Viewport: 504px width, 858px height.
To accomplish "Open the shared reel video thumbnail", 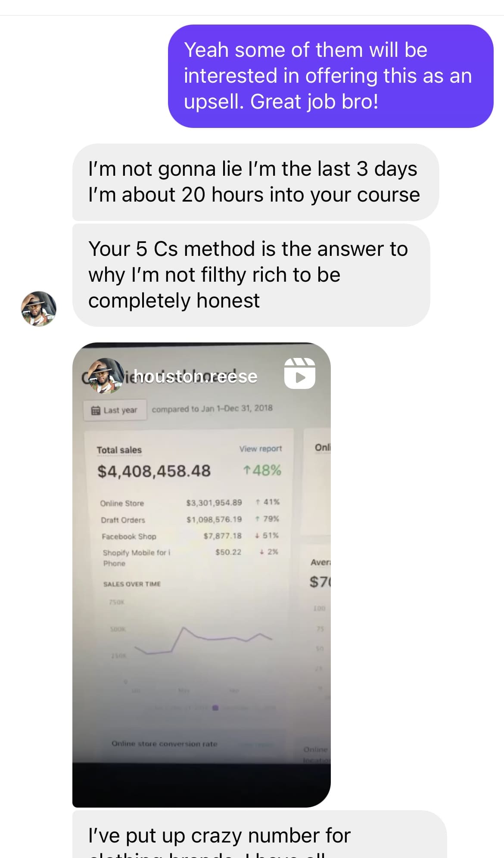I will click(201, 575).
